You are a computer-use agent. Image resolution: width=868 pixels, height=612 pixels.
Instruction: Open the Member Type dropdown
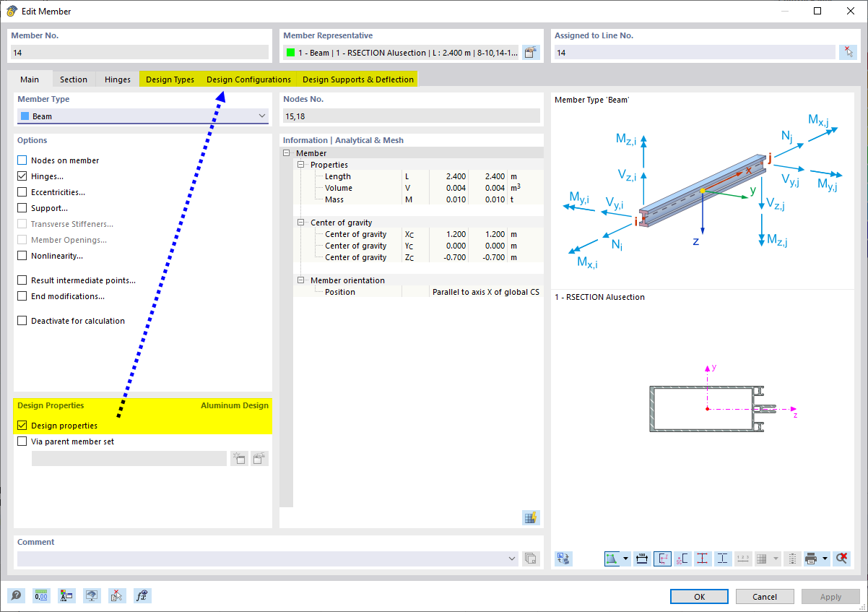click(261, 116)
